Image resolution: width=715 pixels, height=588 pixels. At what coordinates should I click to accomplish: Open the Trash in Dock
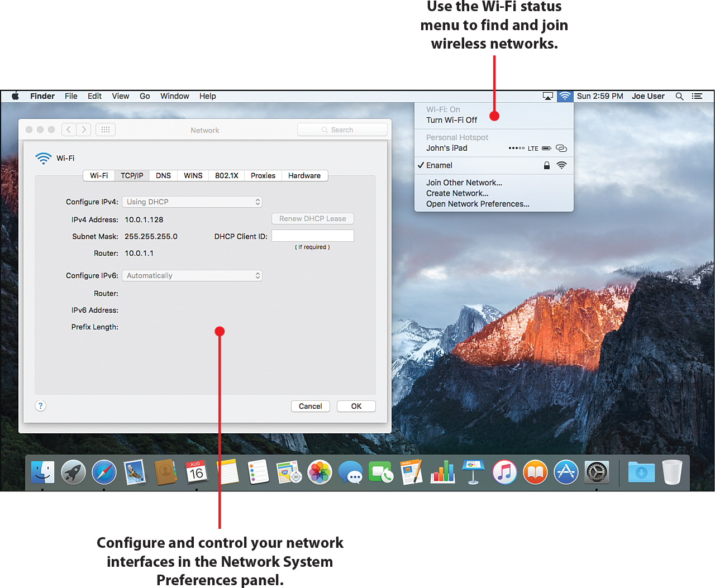pyautogui.click(x=672, y=472)
